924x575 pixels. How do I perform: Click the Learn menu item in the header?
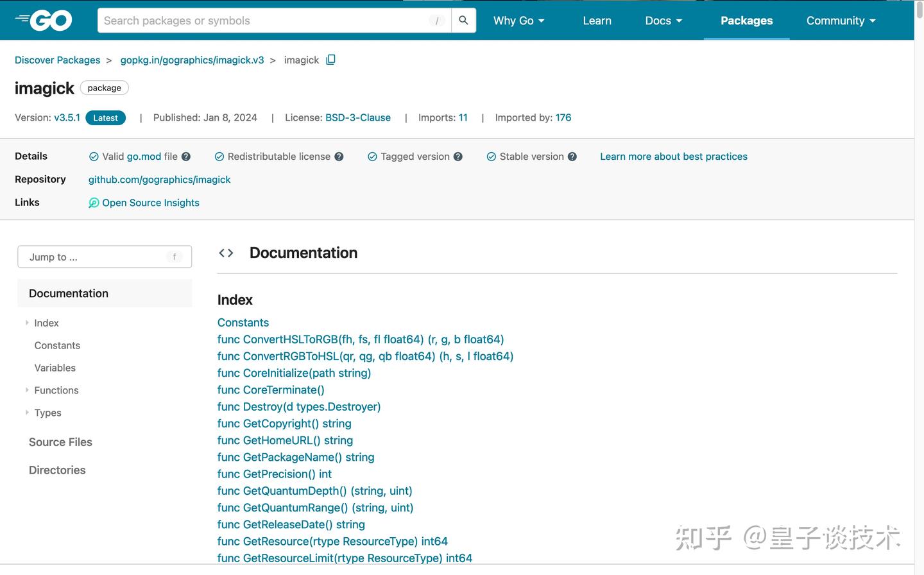(x=597, y=20)
